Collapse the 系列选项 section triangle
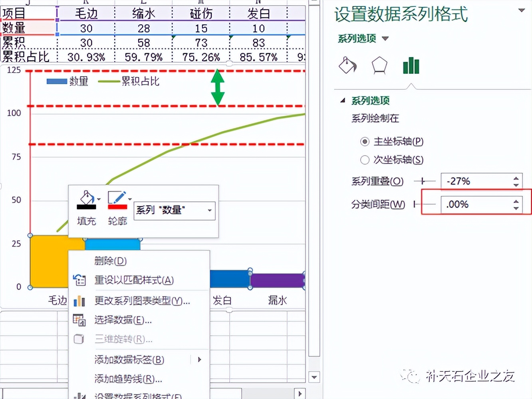532x399 pixels. (343, 101)
